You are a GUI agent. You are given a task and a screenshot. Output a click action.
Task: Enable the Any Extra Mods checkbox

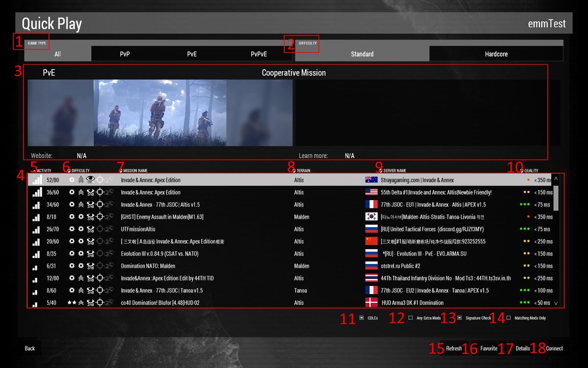tap(411, 318)
